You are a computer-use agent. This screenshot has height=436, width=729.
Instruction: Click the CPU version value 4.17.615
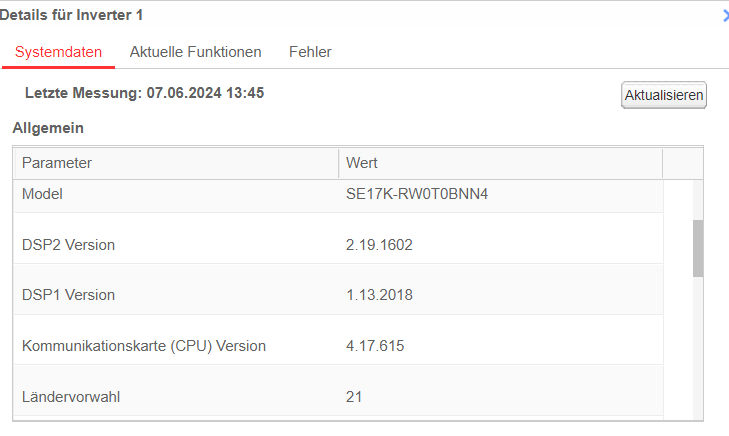(375, 346)
